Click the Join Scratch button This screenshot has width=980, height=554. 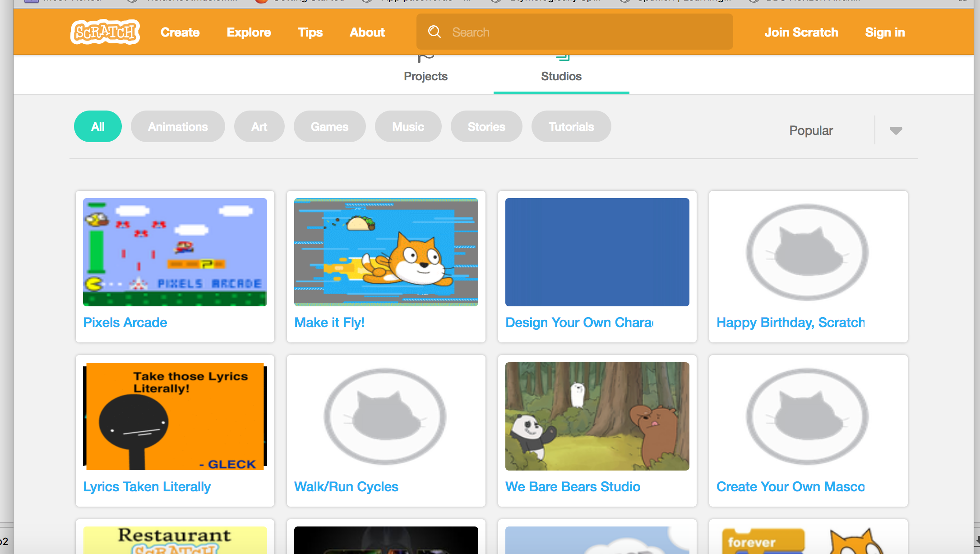tap(801, 32)
